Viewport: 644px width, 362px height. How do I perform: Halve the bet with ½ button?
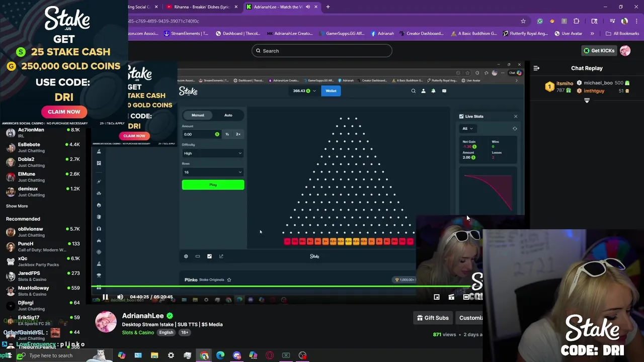click(x=227, y=134)
